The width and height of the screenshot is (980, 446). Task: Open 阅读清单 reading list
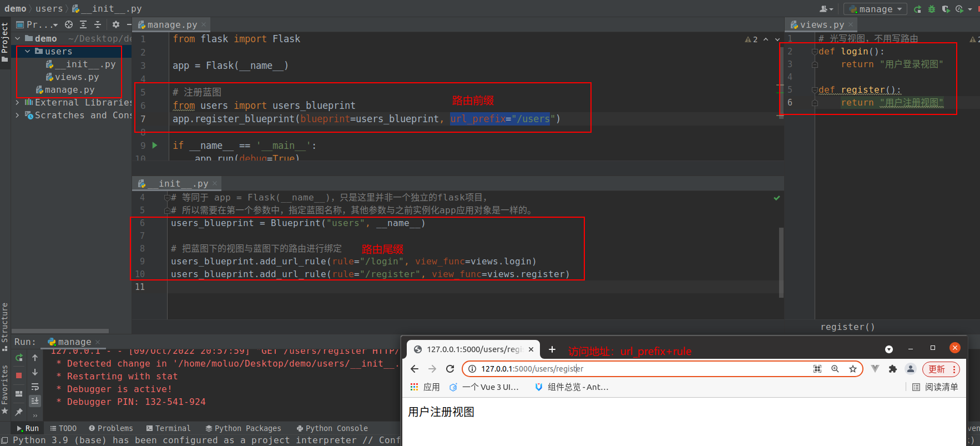coord(935,387)
